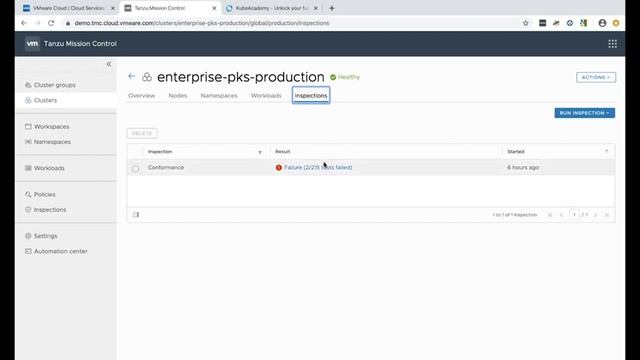Click the Inspections sidebar shield icon
The image size is (640, 360).
[28, 209]
